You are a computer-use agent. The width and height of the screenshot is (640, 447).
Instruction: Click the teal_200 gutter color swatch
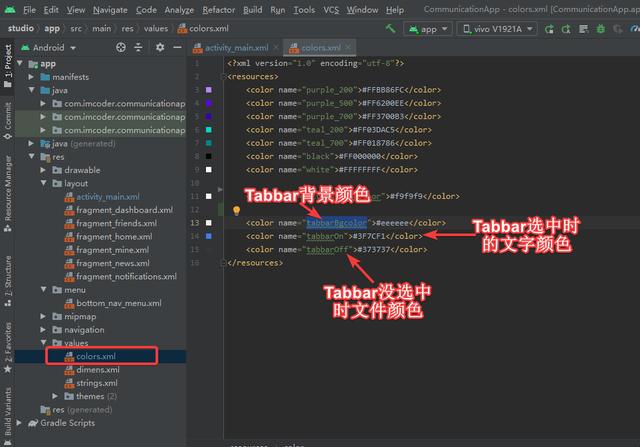pos(209,130)
